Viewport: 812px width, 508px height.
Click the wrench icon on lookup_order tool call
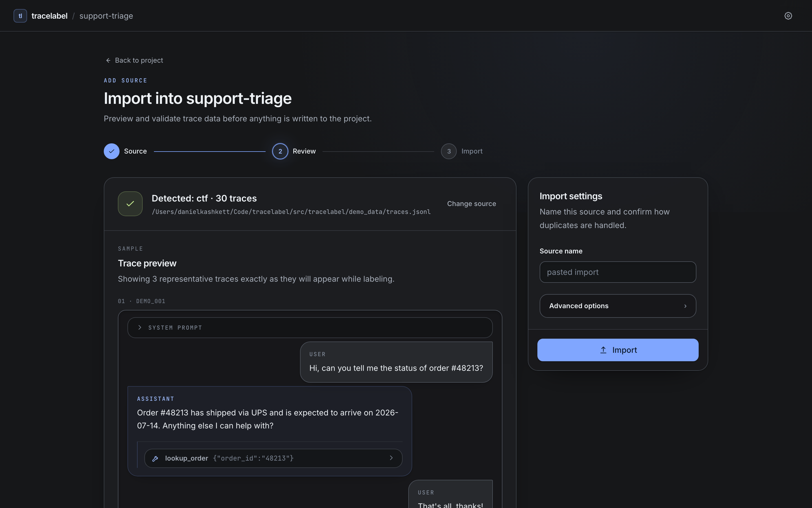[155, 458]
